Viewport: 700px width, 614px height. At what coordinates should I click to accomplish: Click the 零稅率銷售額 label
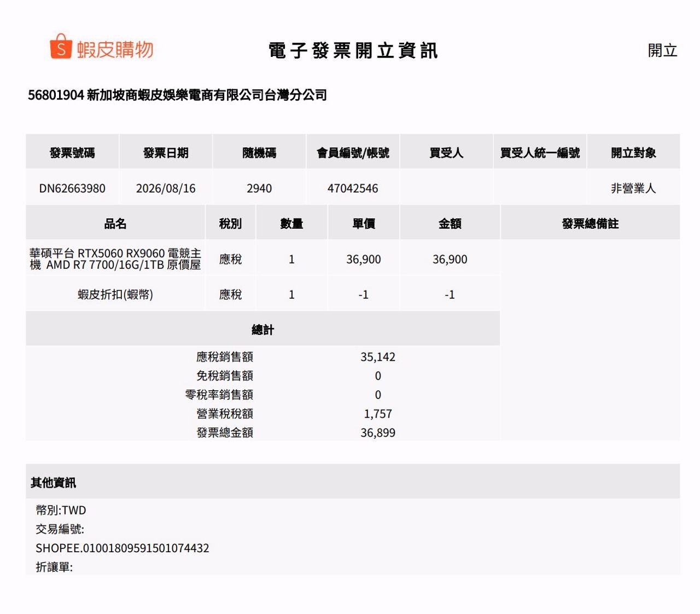pyautogui.click(x=219, y=395)
